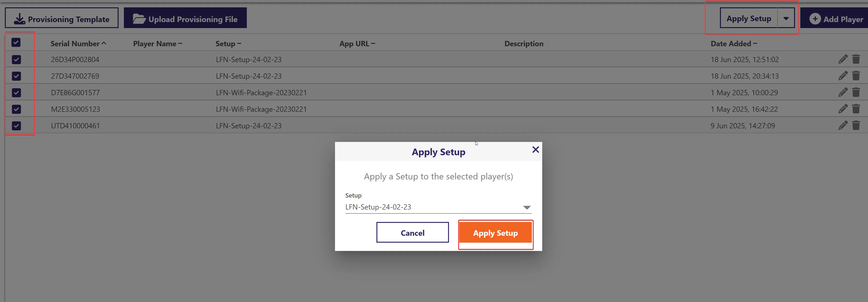This screenshot has width=868, height=302.
Task: Uncheck the row for serial M2E330005123
Action: pyautogui.click(x=16, y=109)
